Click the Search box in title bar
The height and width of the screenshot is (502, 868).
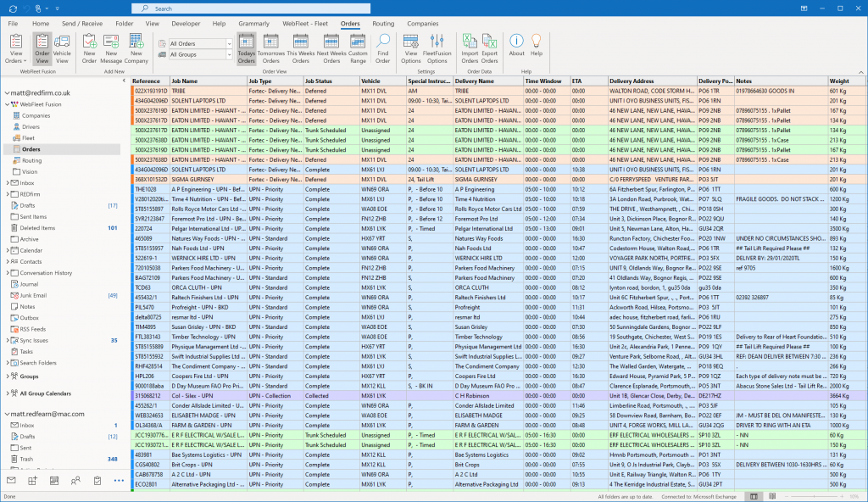point(339,8)
